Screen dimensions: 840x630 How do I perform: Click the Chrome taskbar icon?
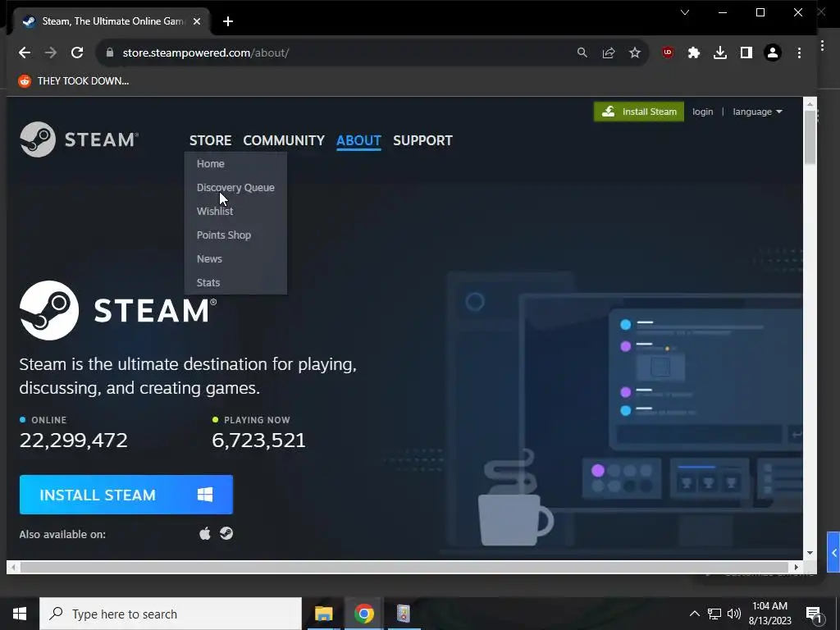pos(363,614)
